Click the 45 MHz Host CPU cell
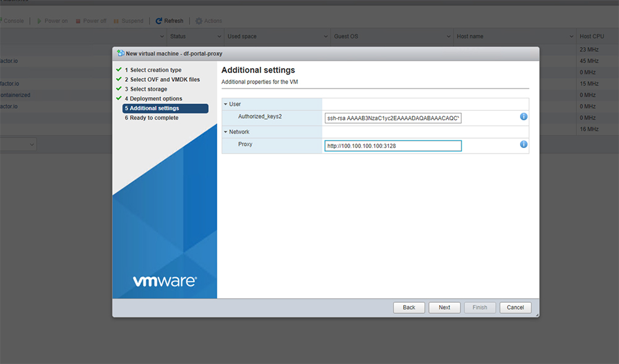The image size is (619, 364). point(589,61)
